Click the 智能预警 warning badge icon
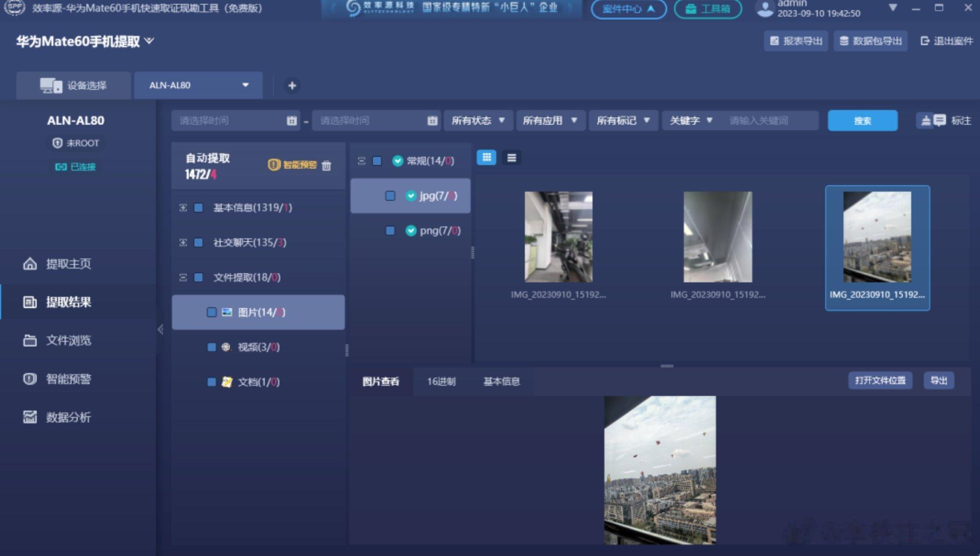This screenshot has height=556, width=980. 274,165
